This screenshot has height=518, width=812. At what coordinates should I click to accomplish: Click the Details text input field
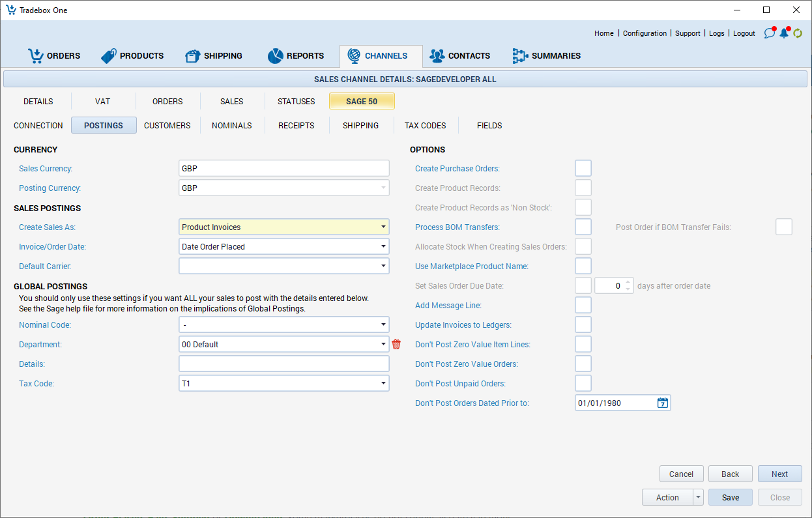tap(284, 364)
